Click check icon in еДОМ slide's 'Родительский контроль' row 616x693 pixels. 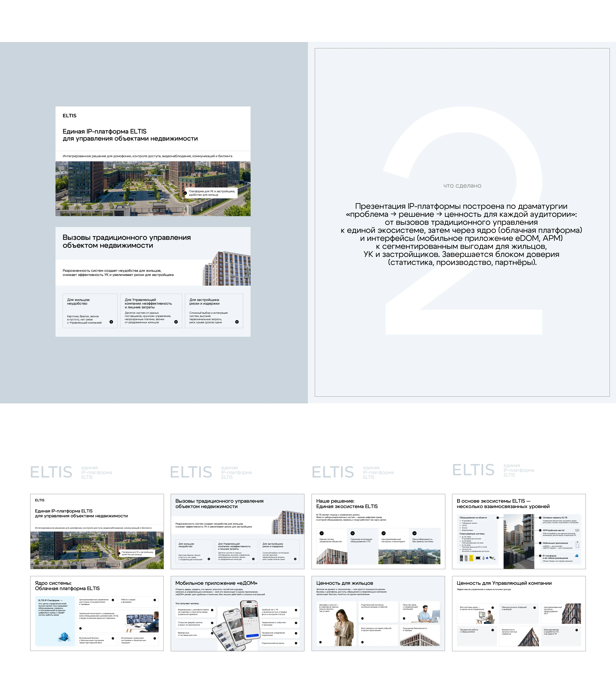tap(296, 643)
